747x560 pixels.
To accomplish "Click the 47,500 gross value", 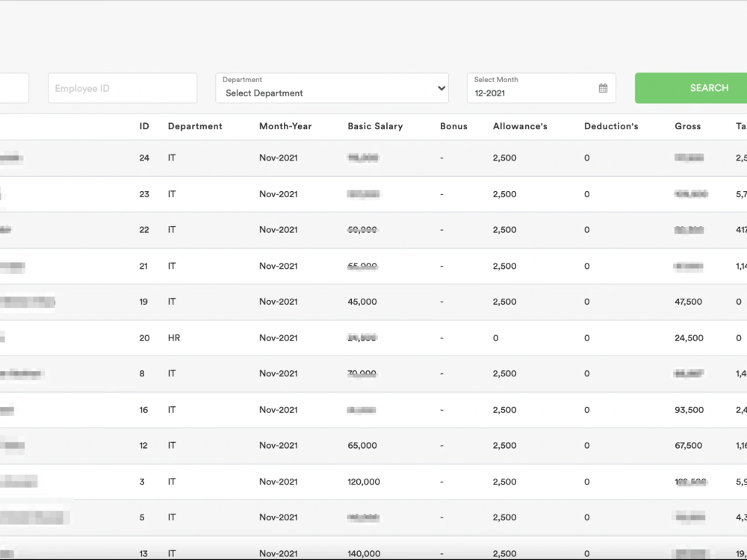I will coord(689,302).
